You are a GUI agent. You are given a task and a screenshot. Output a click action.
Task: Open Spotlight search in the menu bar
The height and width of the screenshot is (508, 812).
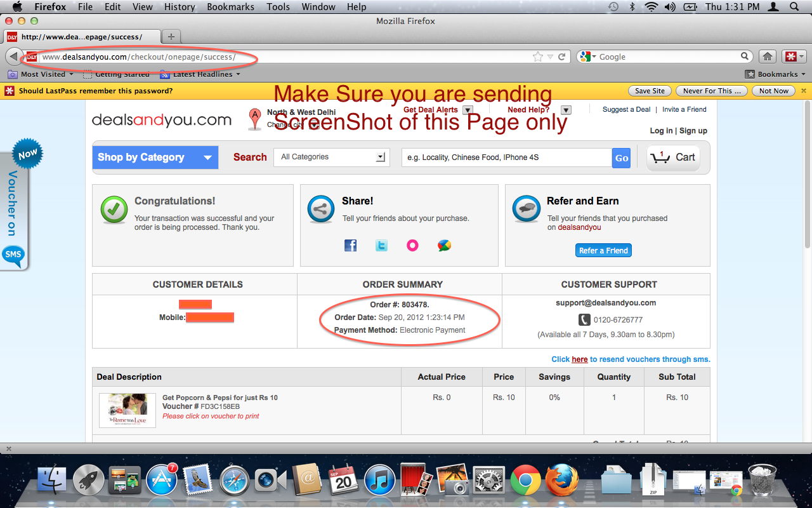(x=794, y=7)
